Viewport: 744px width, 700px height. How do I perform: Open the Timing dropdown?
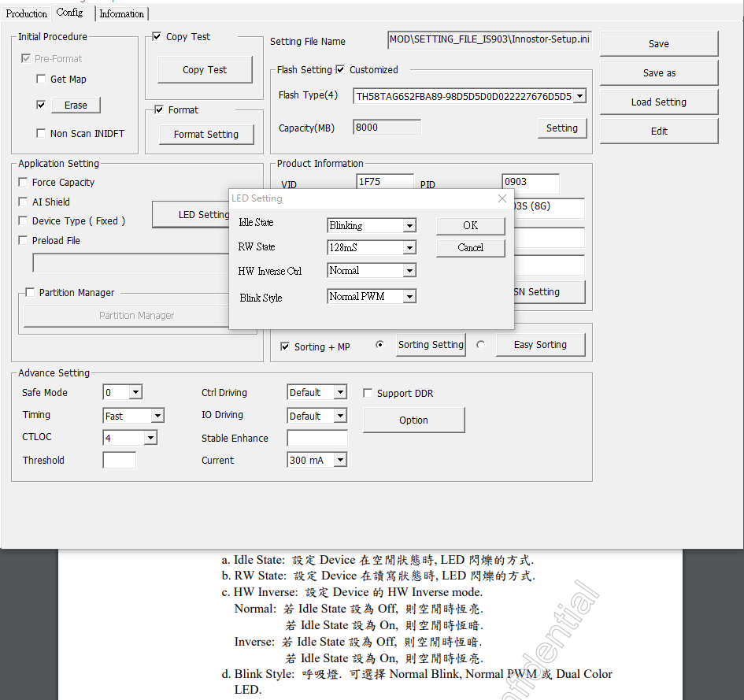tap(157, 416)
